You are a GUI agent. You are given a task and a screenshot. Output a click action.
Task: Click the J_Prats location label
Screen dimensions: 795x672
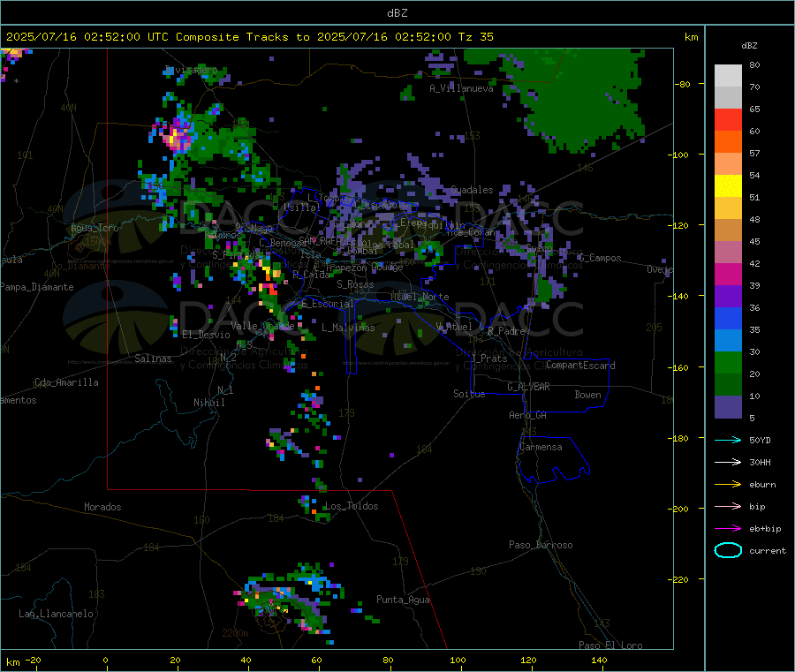[x=489, y=359]
